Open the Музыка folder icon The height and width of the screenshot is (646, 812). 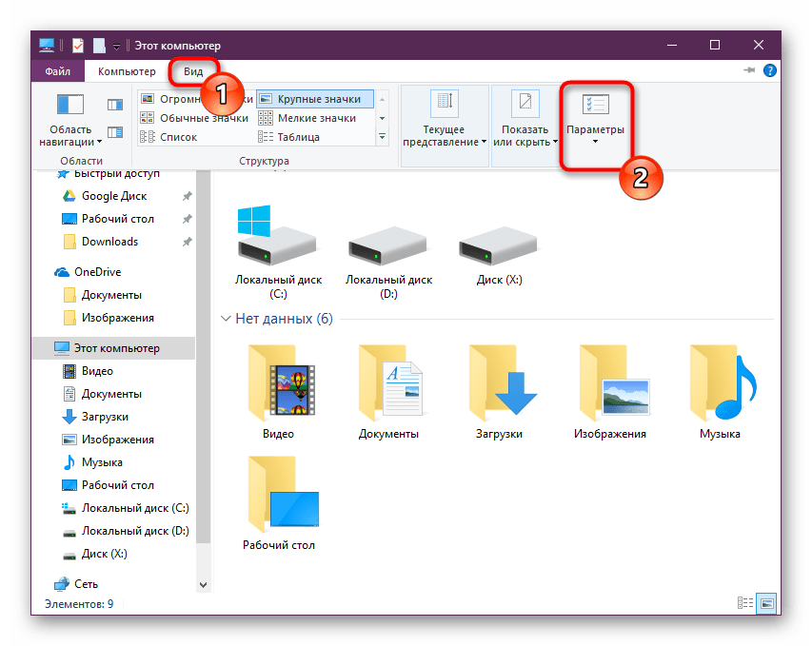coord(720,383)
